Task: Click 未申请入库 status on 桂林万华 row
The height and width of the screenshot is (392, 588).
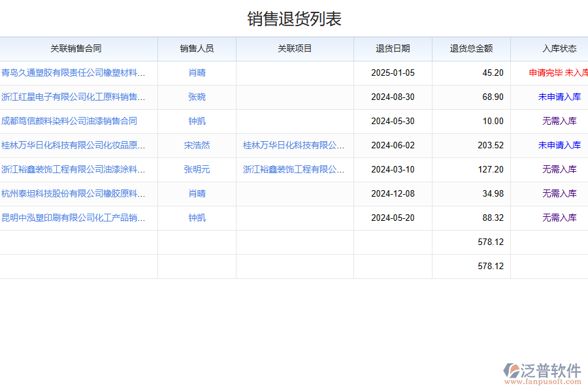Action: pos(558,145)
